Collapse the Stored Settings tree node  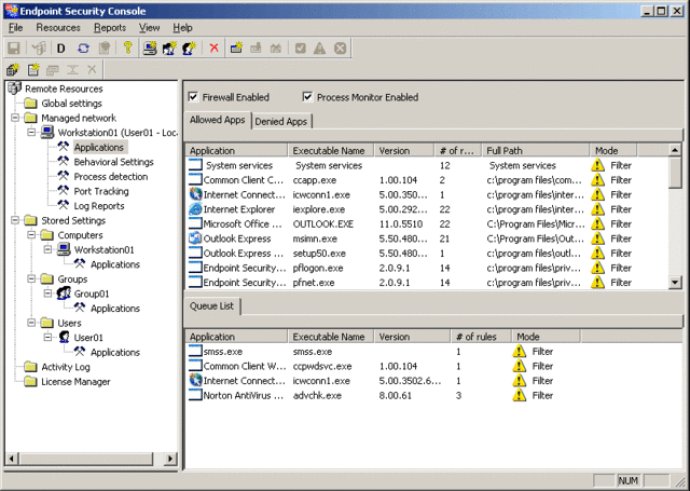click(15, 220)
